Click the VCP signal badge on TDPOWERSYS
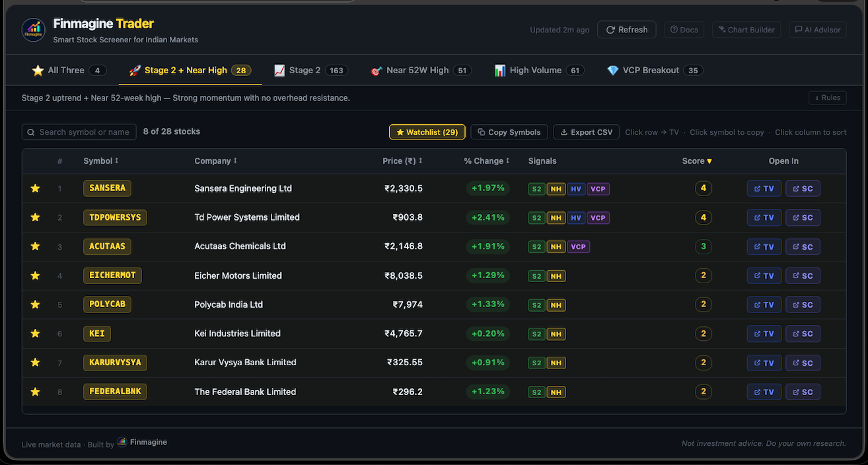Viewport: 868px width, 465px height. click(x=598, y=217)
